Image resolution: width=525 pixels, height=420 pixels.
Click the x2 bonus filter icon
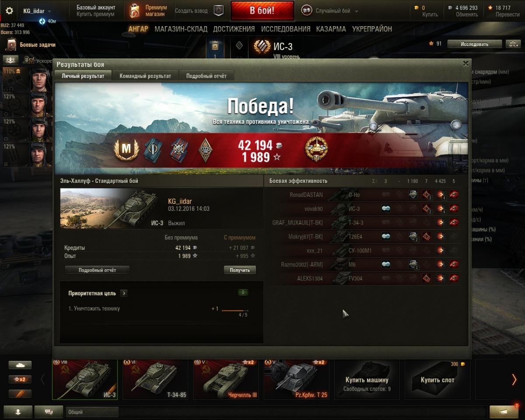click(x=20, y=379)
